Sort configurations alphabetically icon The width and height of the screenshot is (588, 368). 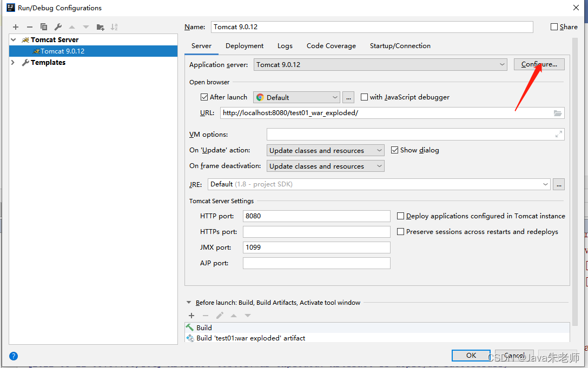pyautogui.click(x=114, y=27)
